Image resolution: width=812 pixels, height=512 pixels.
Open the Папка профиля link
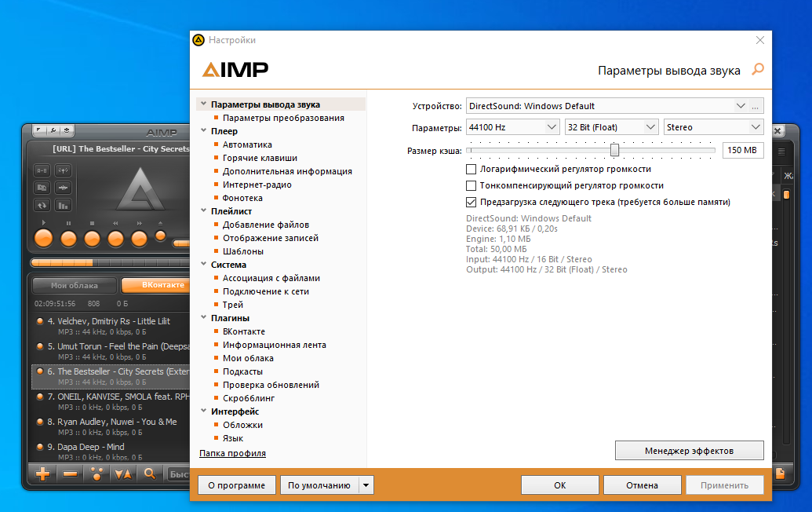tap(232, 453)
